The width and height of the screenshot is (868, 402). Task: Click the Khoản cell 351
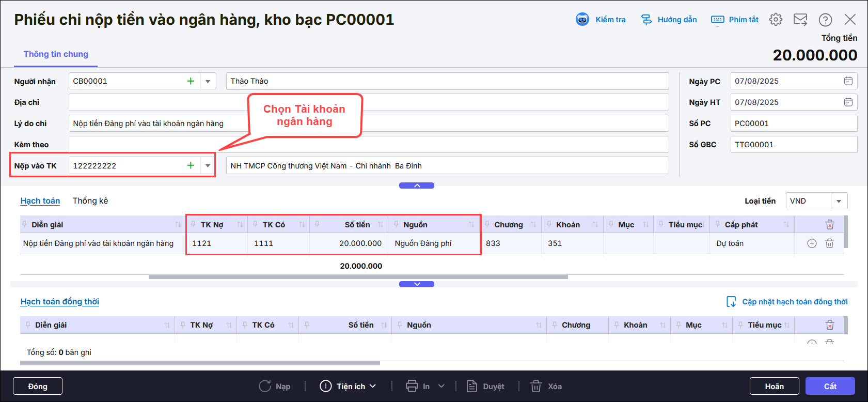pyautogui.click(x=572, y=243)
